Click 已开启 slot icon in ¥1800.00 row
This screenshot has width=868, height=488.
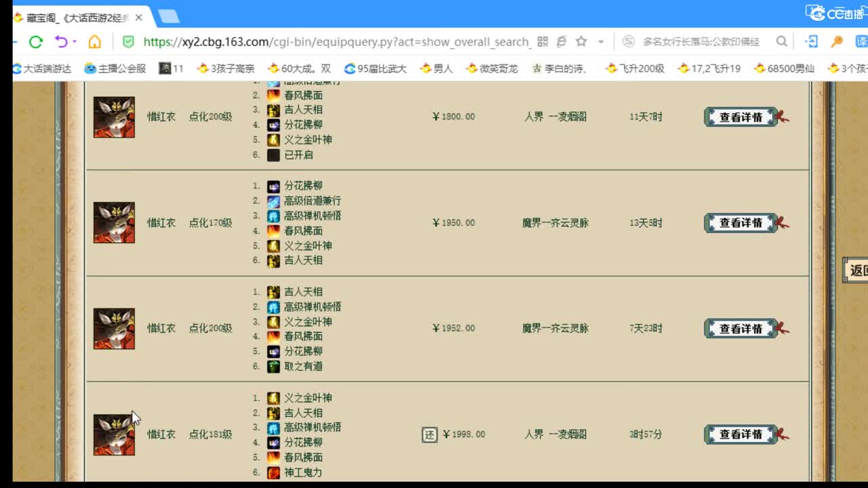pyautogui.click(x=273, y=155)
